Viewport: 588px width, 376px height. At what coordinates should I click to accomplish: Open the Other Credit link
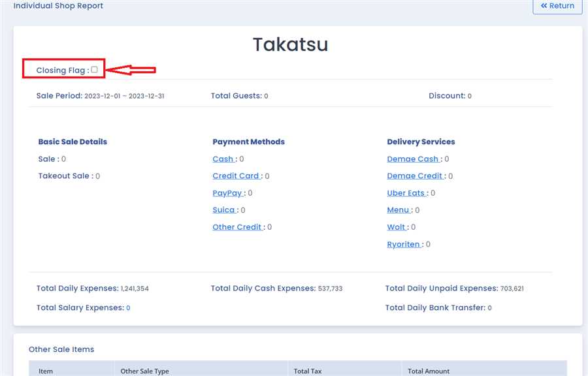click(237, 227)
